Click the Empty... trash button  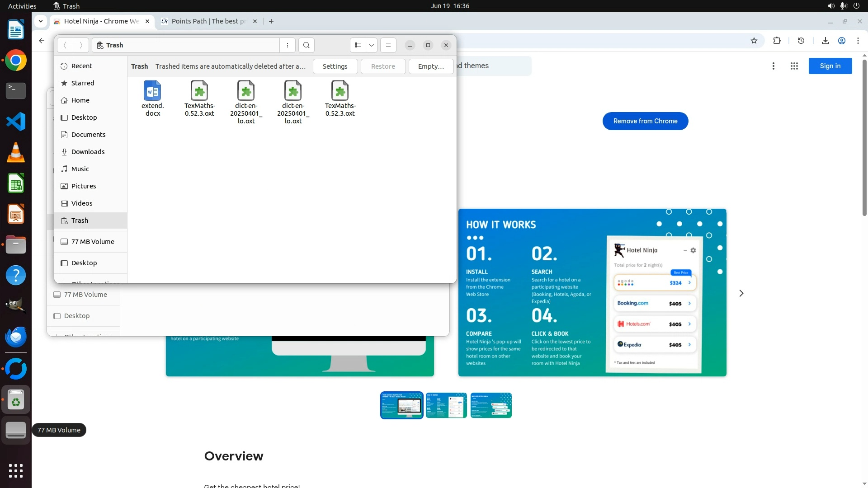(430, 66)
